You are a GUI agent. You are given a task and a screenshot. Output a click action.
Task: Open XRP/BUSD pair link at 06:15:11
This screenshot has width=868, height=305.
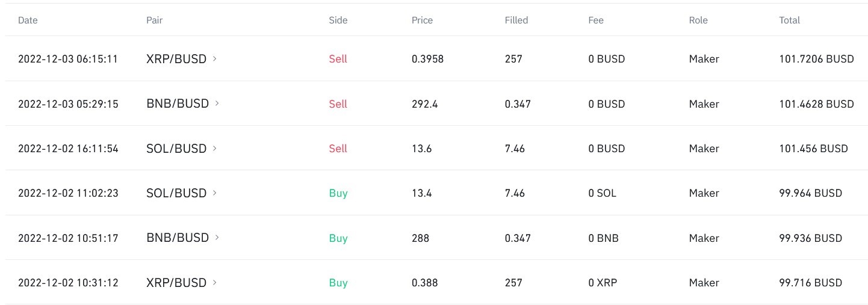176,59
